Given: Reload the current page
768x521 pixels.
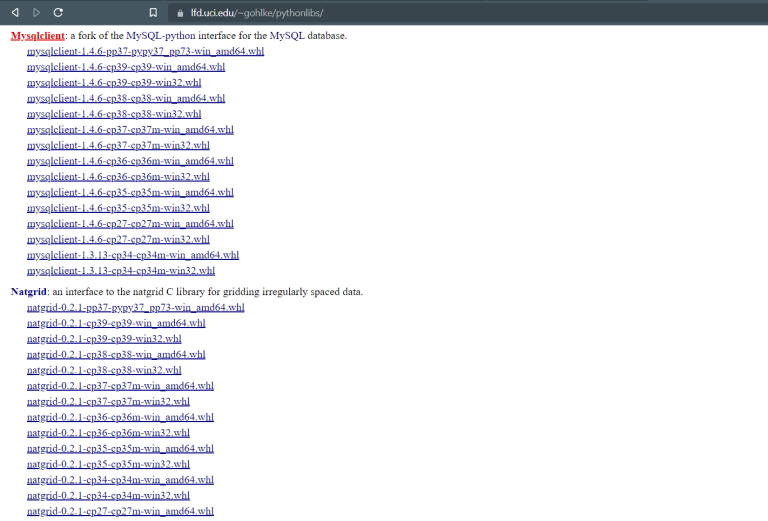Looking at the screenshot, I should click(x=58, y=12).
